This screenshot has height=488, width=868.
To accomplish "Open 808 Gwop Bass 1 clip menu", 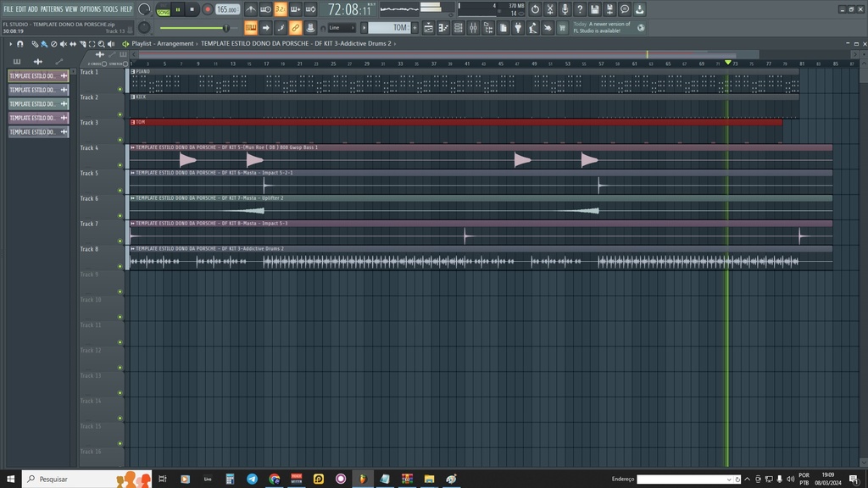I will pyautogui.click(x=133, y=147).
